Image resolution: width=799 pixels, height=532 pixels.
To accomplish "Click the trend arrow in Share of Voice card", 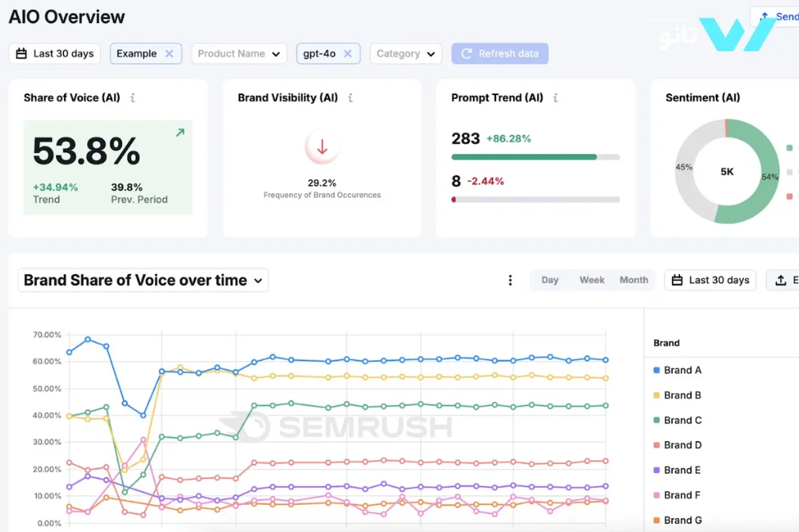I will coord(180,133).
